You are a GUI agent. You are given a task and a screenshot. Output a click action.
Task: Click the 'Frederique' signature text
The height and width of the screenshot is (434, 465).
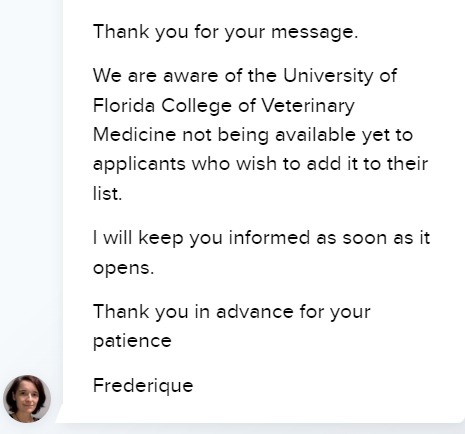pyautogui.click(x=143, y=386)
